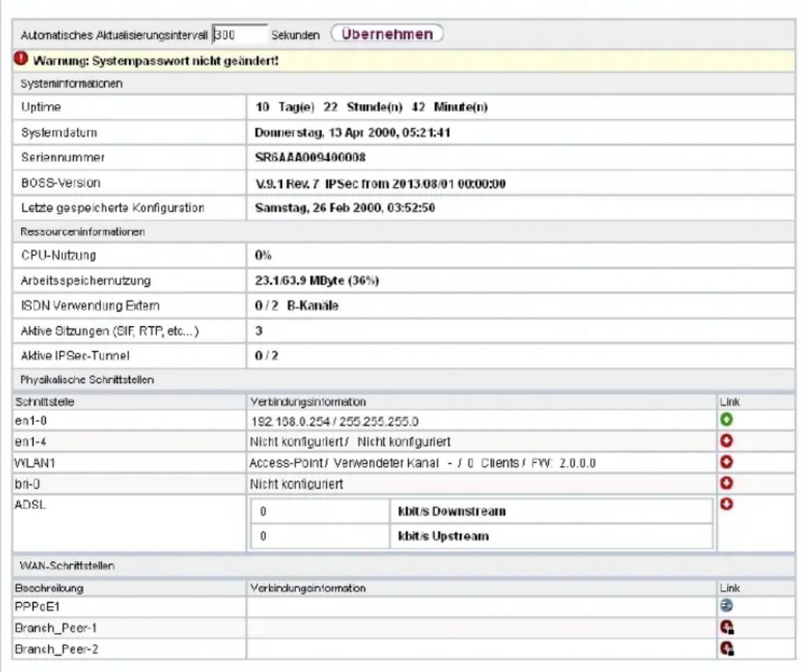Click the value 'Samstag, 26 Feb 2000, 03:52:50'
806x672 pixels.
click(x=345, y=207)
